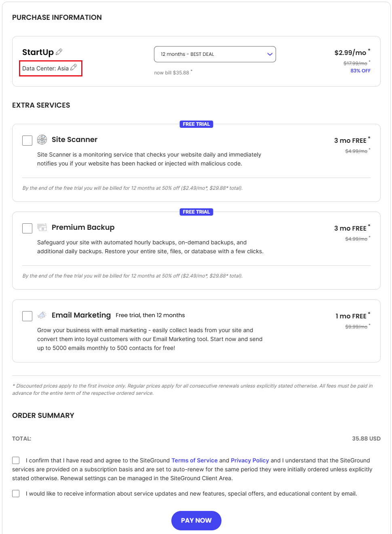The width and height of the screenshot is (392, 534).
Task: Open the 12 months billing period dropdown
Action: click(215, 54)
